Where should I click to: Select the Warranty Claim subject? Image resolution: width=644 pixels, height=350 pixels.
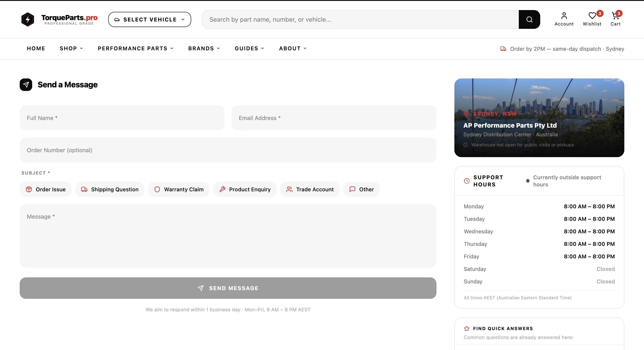pos(179,189)
